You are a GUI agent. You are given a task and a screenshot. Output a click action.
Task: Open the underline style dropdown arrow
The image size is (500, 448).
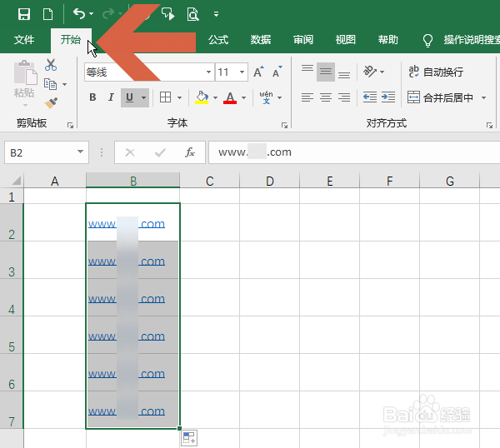click(x=144, y=97)
